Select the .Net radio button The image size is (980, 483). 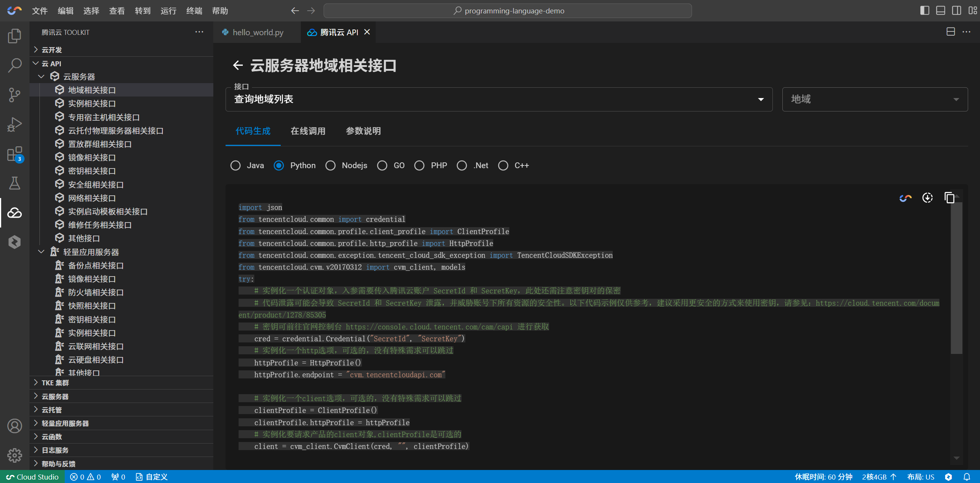(x=462, y=165)
